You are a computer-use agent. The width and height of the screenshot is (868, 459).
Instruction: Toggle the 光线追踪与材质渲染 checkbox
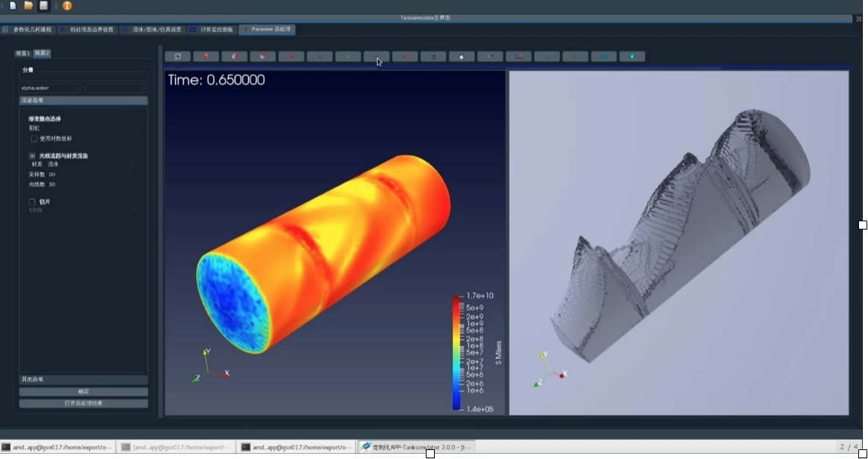(x=32, y=156)
